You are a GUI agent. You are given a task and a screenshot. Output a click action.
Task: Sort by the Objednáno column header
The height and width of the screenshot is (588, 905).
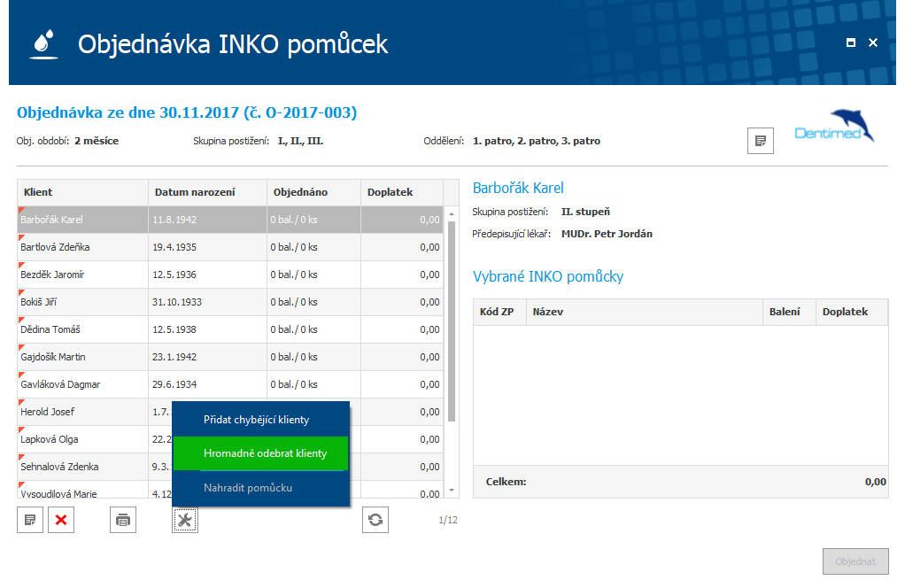tap(314, 192)
